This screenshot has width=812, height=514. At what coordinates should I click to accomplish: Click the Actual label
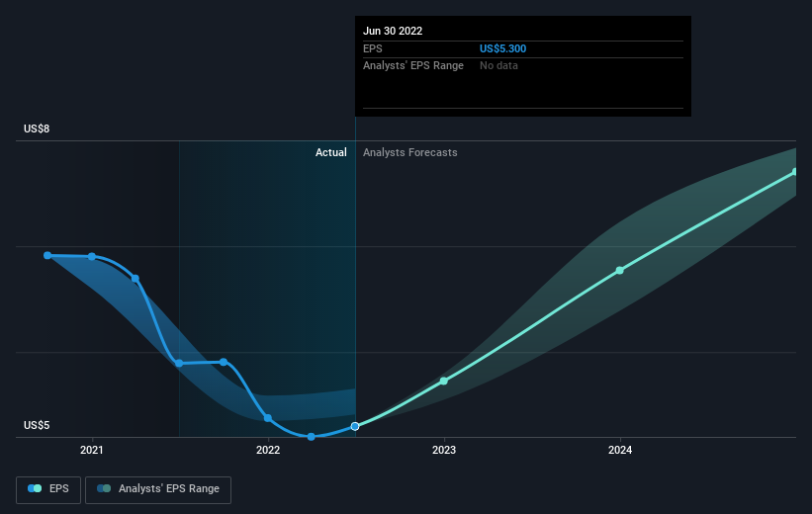[x=331, y=152]
